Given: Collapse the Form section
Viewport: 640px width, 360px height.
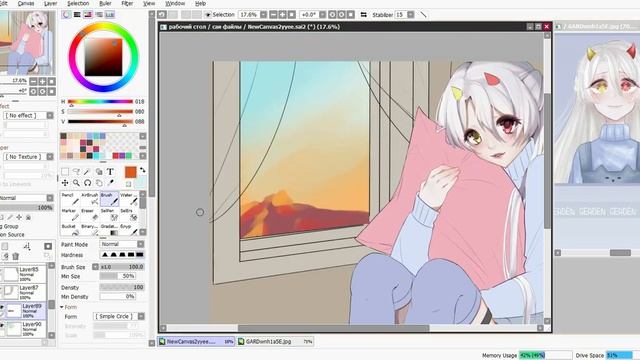Looking at the screenshot, I should click(x=62, y=307).
